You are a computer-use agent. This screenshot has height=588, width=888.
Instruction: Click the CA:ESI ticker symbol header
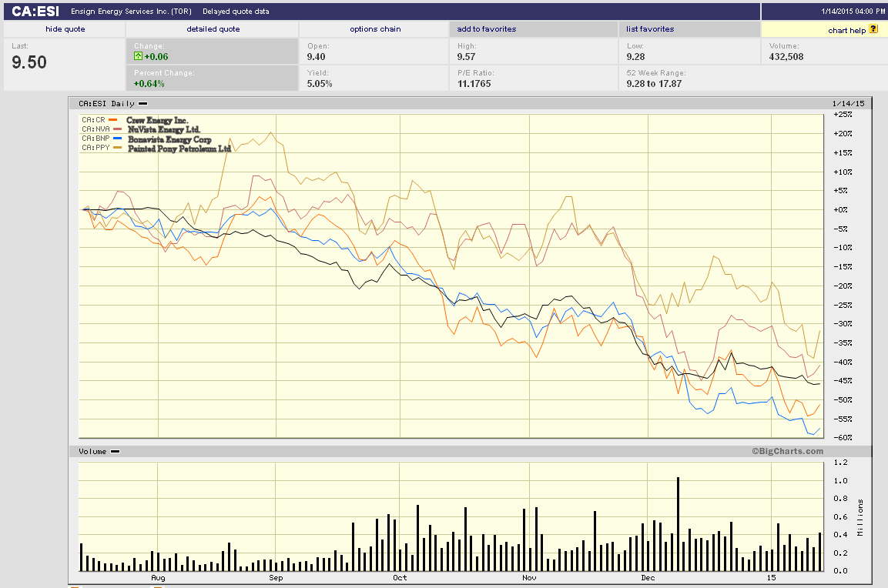(x=35, y=12)
